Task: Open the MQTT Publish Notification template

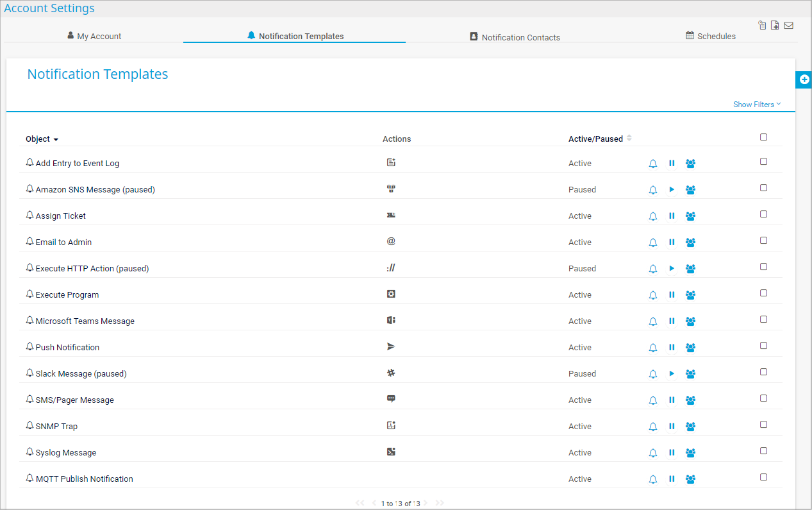Action: click(84, 479)
